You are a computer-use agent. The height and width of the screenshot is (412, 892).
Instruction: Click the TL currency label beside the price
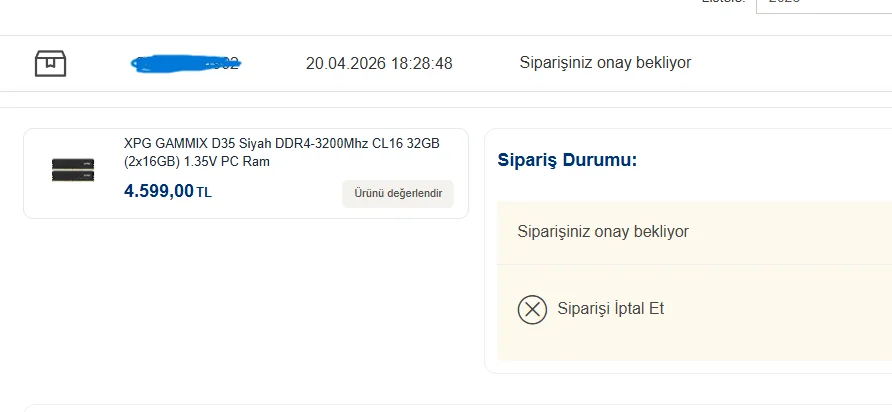[204, 192]
